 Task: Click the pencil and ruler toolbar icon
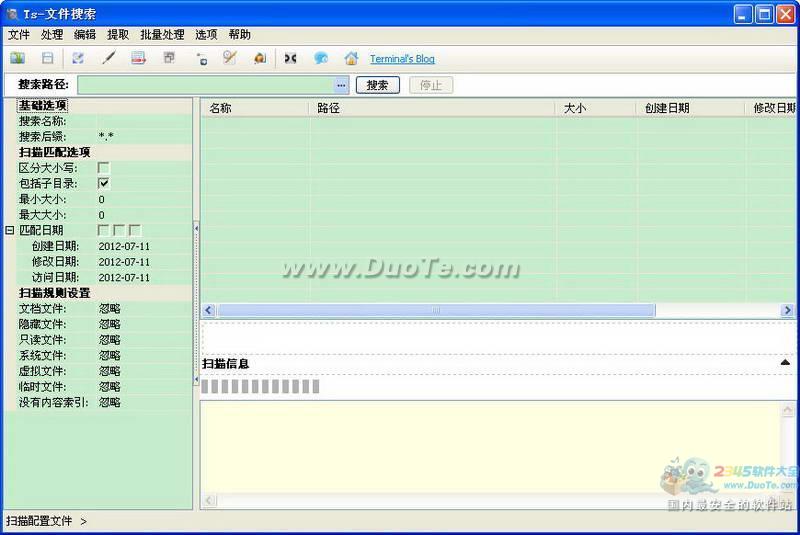[230, 58]
